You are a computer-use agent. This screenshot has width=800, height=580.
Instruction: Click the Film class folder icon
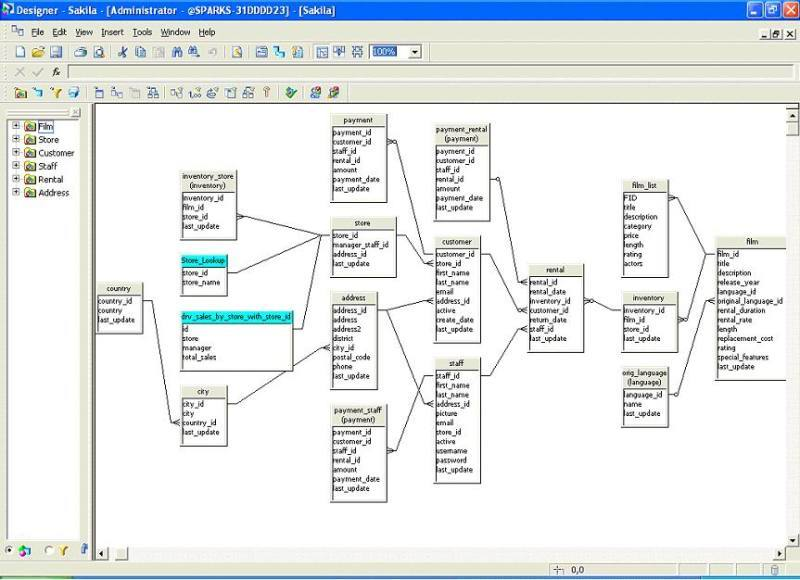pos(30,126)
